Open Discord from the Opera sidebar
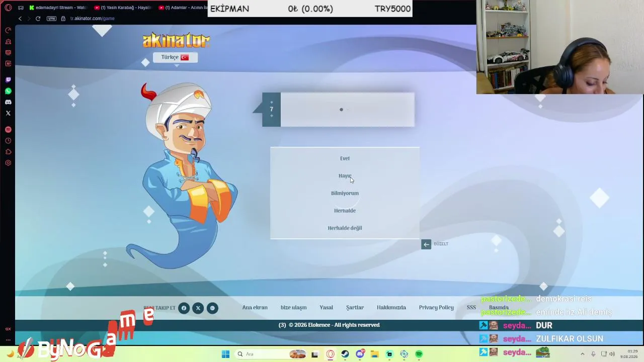644x362 pixels. [8, 102]
